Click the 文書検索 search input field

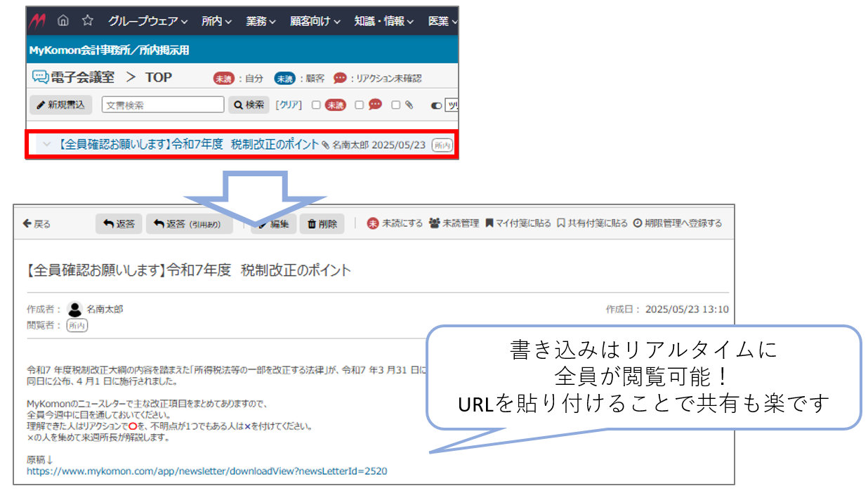(163, 105)
